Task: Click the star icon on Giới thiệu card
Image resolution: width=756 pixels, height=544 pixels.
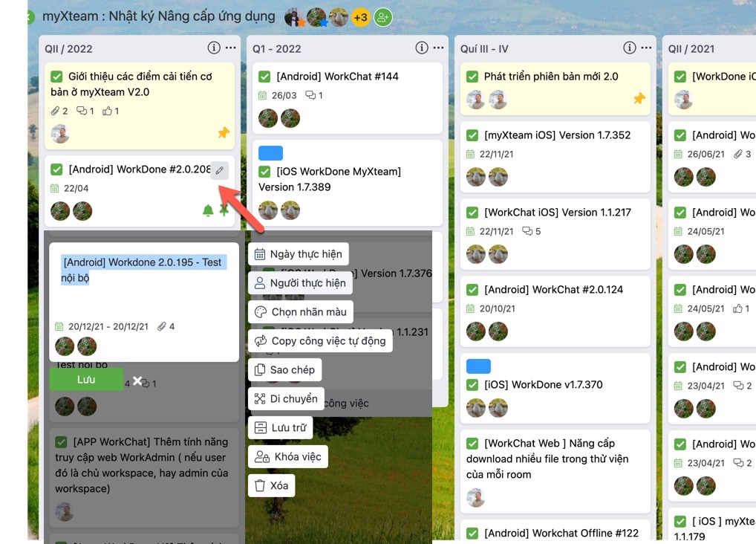Action: click(x=224, y=133)
